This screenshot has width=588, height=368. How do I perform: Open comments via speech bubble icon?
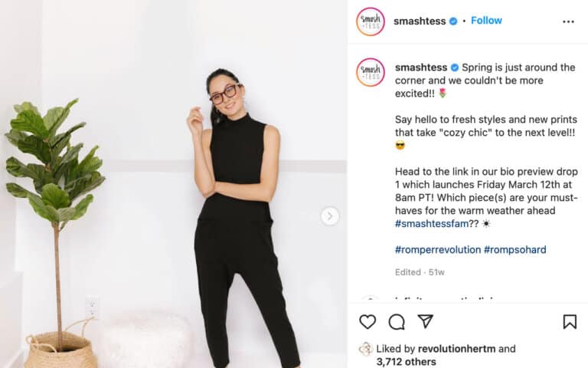(397, 322)
